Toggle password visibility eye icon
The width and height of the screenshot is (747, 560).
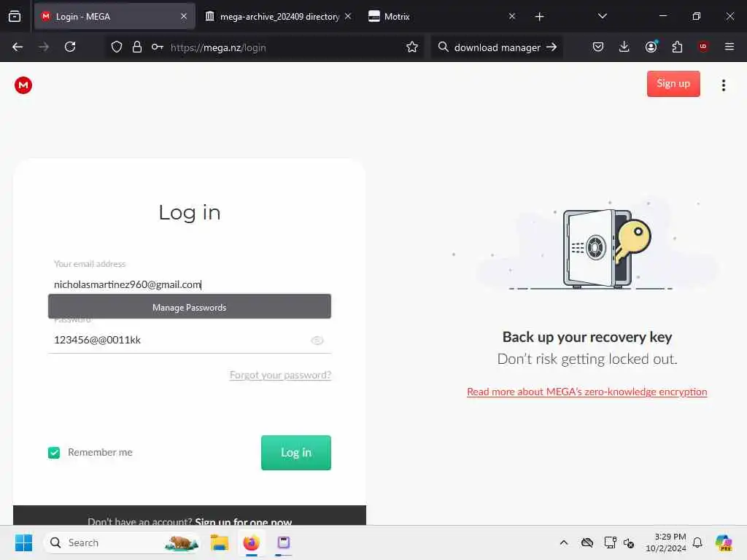[317, 341]
